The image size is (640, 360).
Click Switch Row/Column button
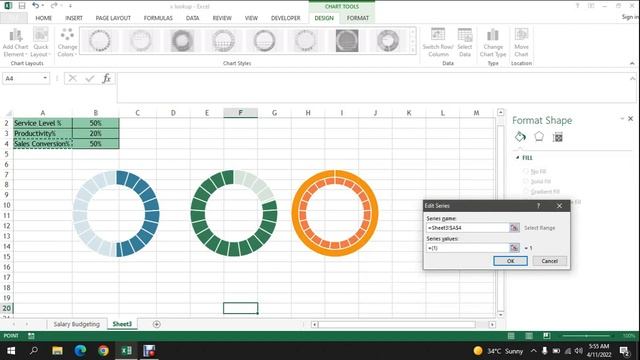[x=438, y=43]
